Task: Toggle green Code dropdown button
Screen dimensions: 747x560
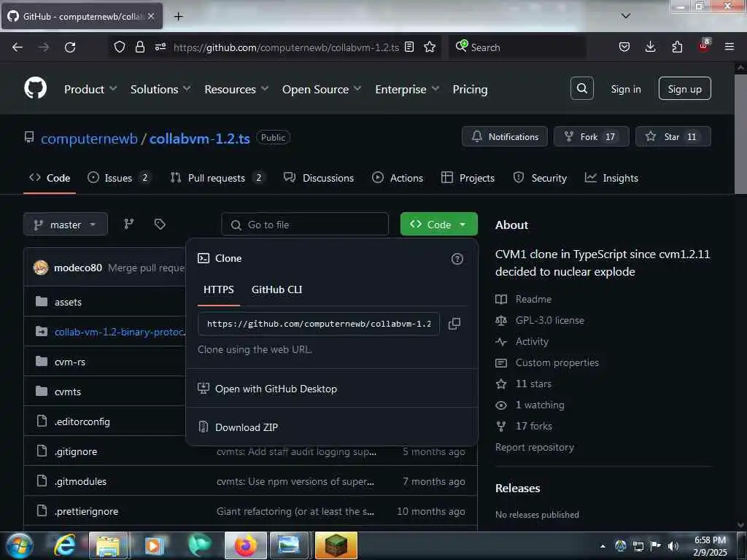Action: pyautogui.click(x=438, y=225)
